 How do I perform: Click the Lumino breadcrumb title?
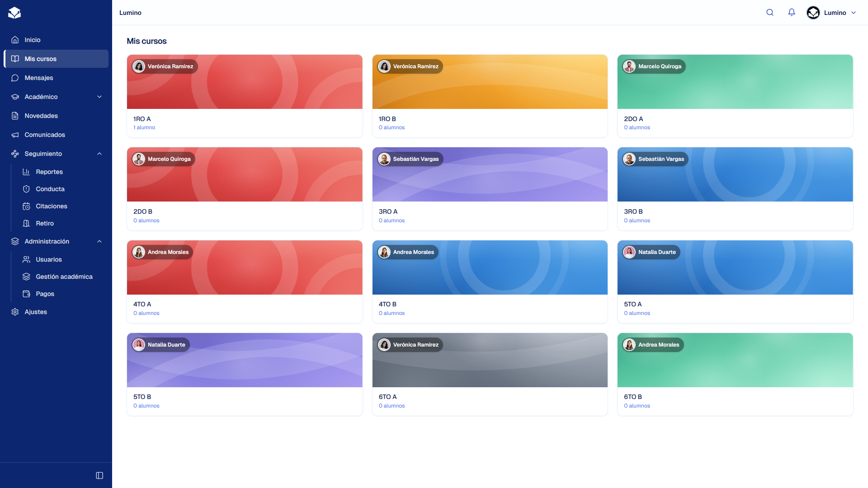(130, 13)
